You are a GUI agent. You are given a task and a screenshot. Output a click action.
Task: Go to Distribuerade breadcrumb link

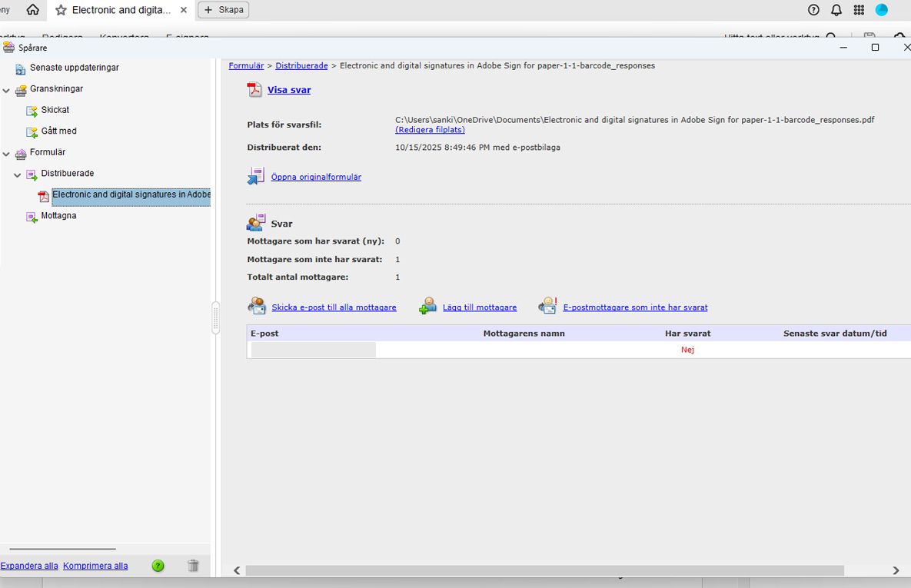point(301,65)
